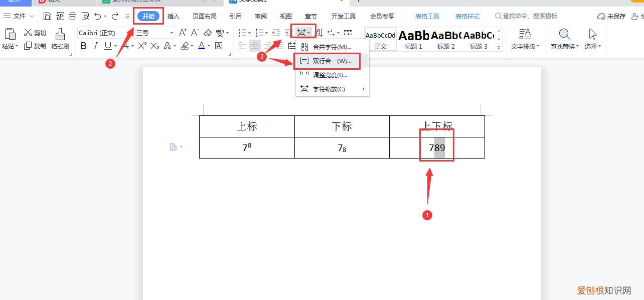Click the Print icon in quick access toolbar
This screenshot has width=644, height=300.
73,16
